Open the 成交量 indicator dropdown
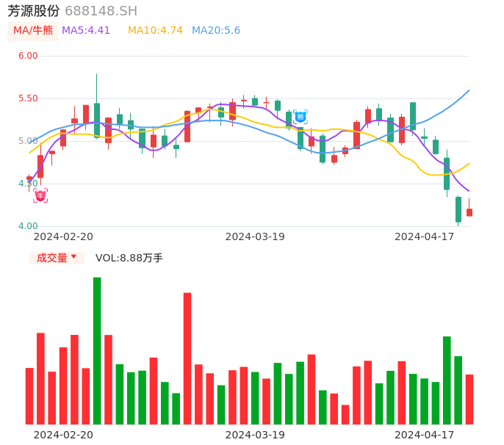The image size is (504, 445). [57, 258]
